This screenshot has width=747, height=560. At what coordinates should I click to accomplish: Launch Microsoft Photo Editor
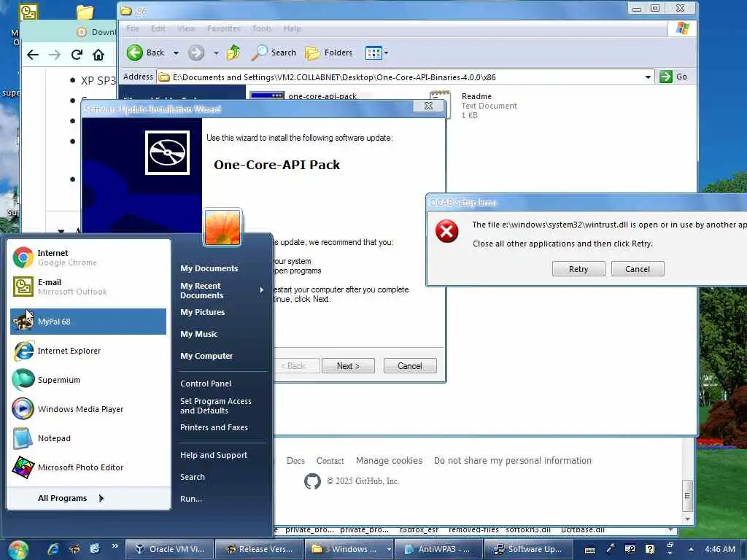88,467
